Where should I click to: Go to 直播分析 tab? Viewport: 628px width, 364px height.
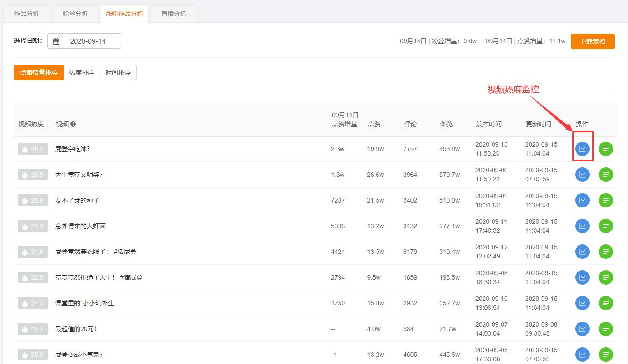point(174,14)
